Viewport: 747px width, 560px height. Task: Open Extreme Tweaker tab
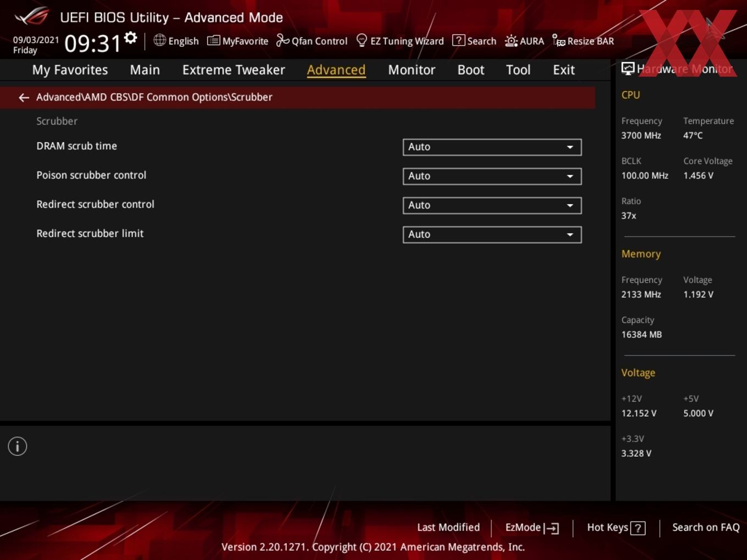pos(233,70)
